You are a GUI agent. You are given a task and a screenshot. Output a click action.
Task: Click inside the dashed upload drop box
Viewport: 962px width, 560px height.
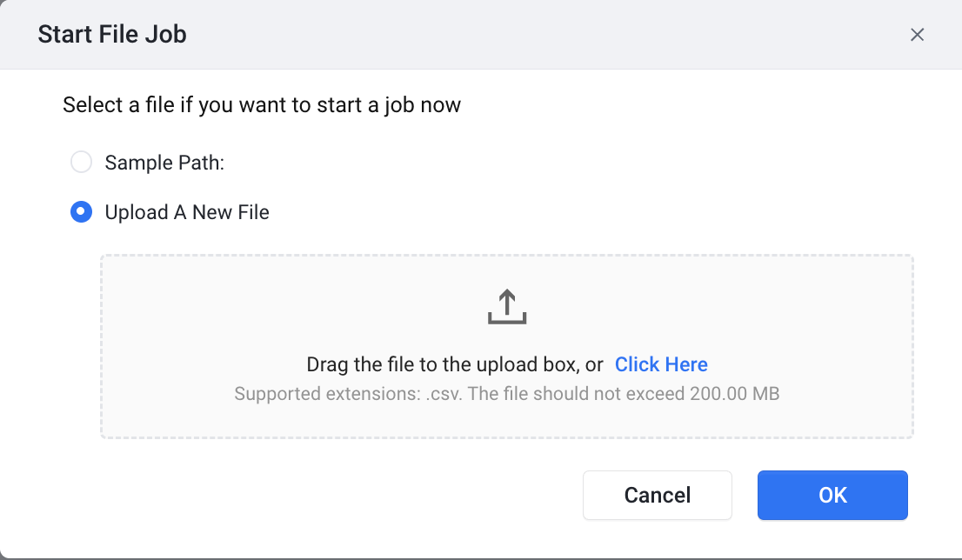[x=507, y=347]
